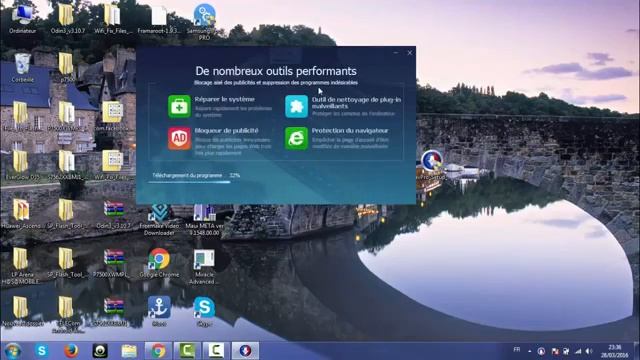Click 'Outil de nettoyage de plug-in malveillants' label

pos(356,103)
